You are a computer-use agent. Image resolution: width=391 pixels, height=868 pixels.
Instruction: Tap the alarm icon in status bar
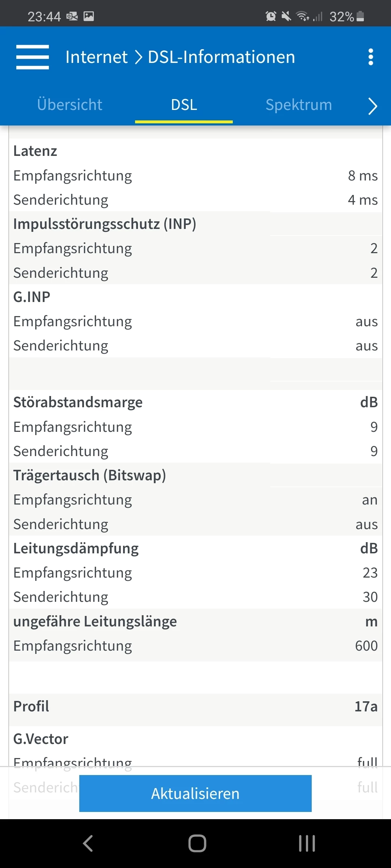[270, 16]
